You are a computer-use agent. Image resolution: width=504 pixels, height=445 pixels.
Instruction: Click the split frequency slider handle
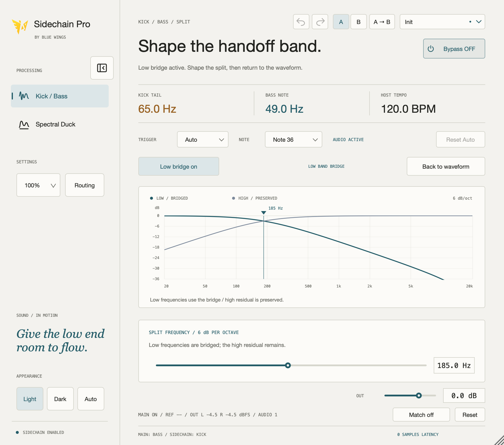[x=288, y=365]
